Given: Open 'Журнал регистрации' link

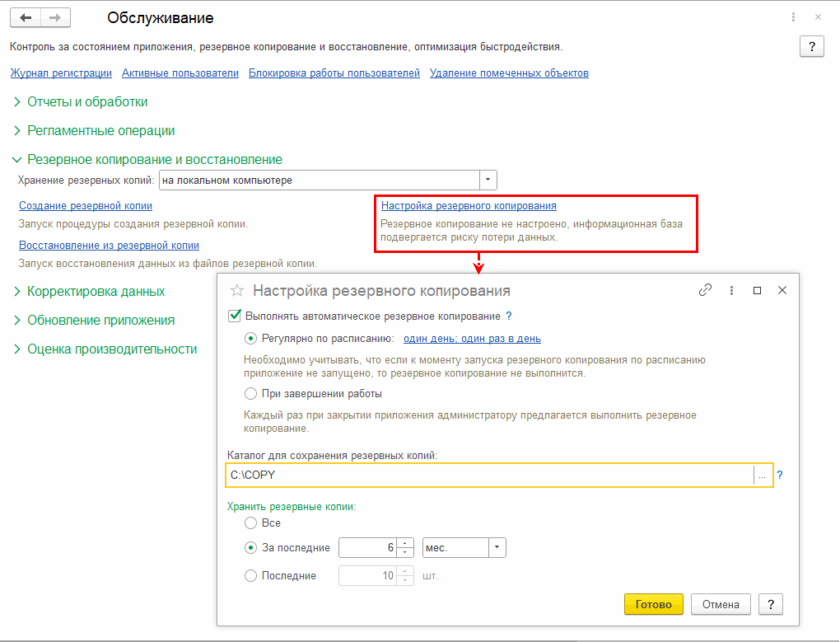Looking at the screenshot, I should tap(61, 73).
